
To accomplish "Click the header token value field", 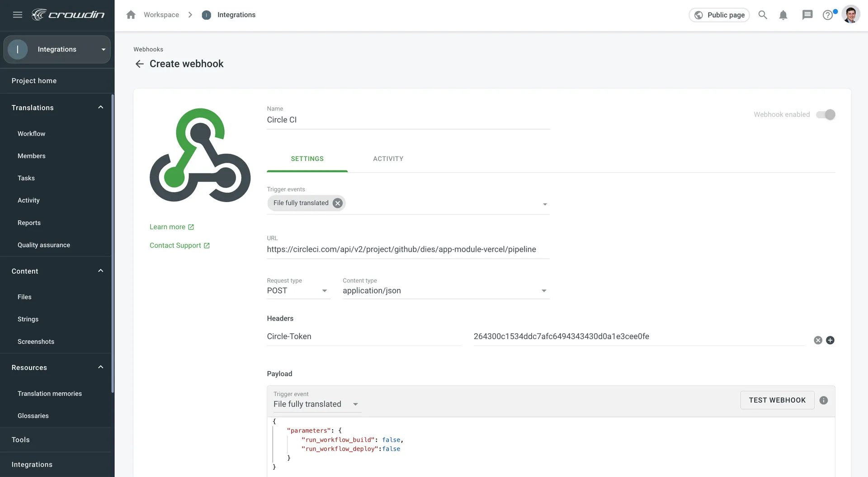I will 639,336.
